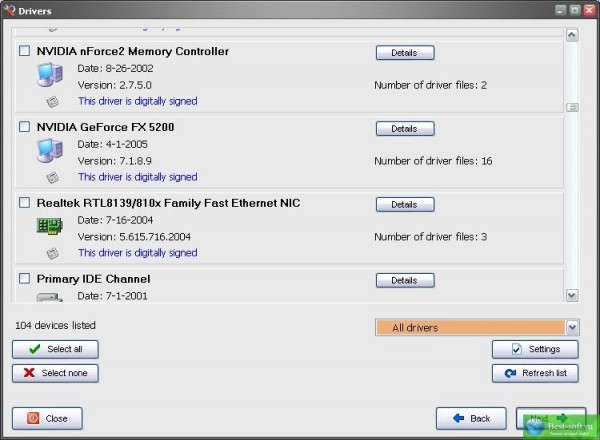This screenshot has width=600, height=440.
Task: Check the NVIDIA GeForce FX 5200 checkbox
Action: click(24, 126)
